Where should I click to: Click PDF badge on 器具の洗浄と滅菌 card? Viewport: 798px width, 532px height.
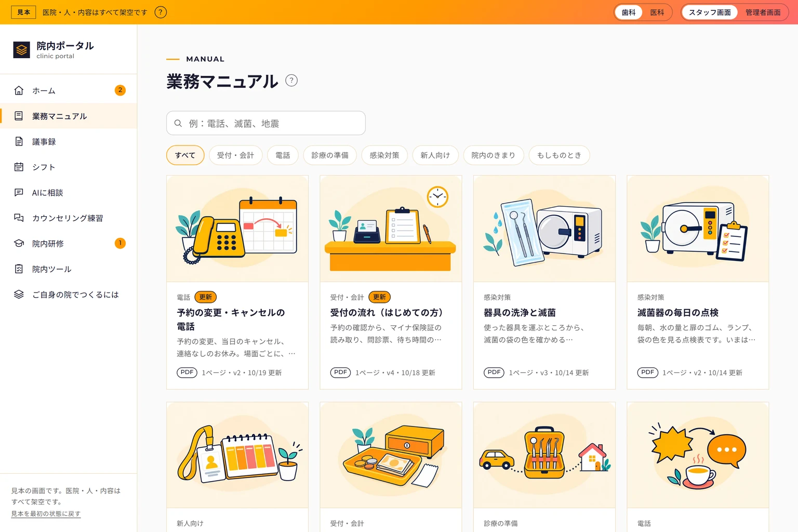pyautogui.click(x=494, y=373)
